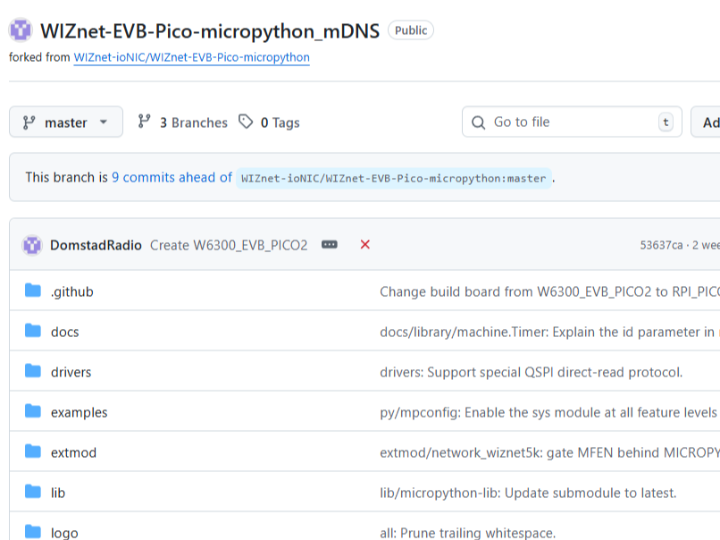Screen dimensions: 720x540
Task: Open the drivers folder
Action: [x=71, y=372]
